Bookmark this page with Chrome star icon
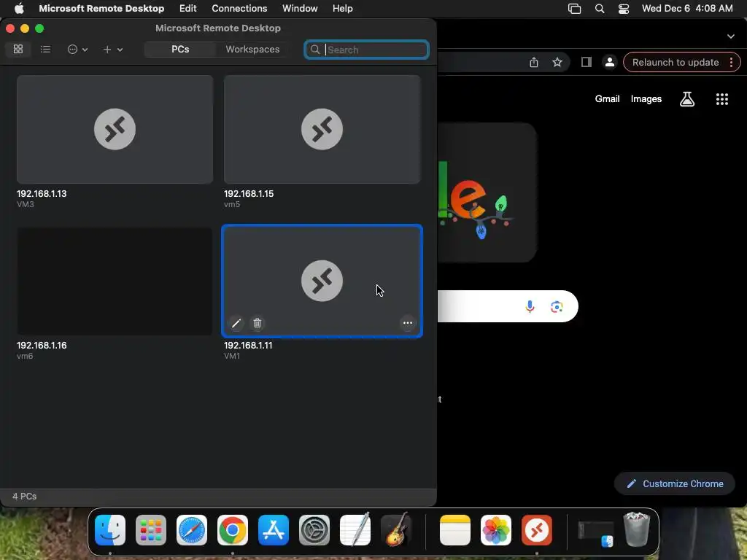The height and width of the screenshot is (560, 747). pos(557,63)
